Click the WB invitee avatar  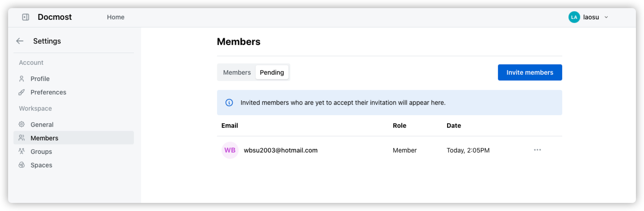coord(230,150)
